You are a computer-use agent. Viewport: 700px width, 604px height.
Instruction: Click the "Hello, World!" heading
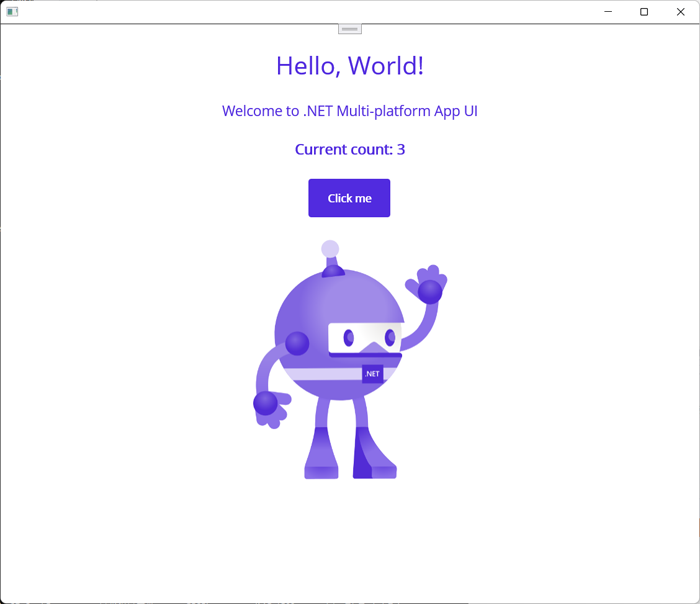pyautogui.click(x=350, y=66)
